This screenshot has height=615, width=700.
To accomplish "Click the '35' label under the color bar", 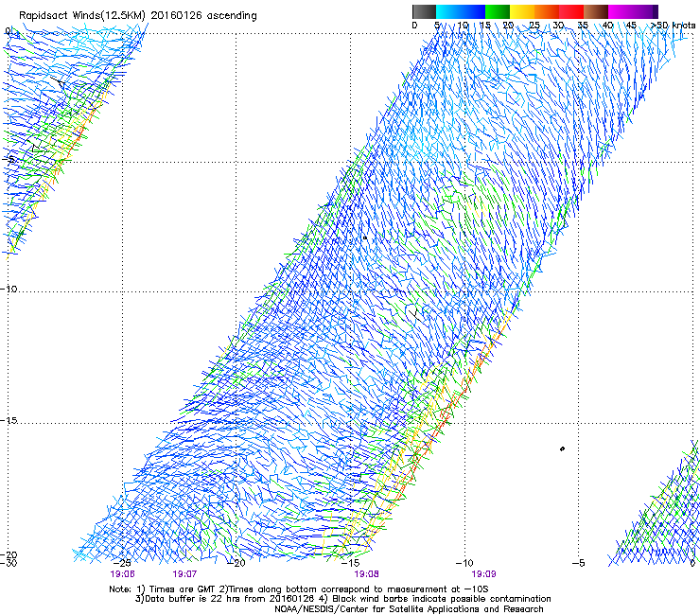I will pyautogui.click(x=583, y=26).
